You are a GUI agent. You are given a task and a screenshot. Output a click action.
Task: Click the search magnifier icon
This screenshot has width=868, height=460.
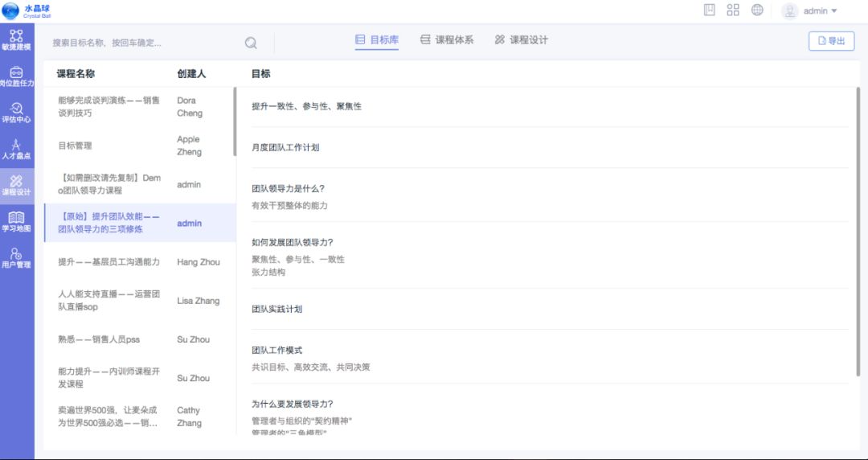[x=251, y=43]
